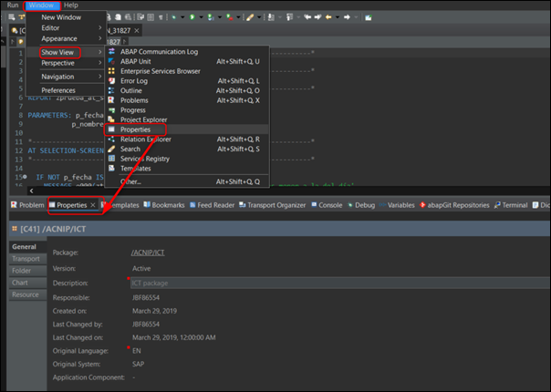Click the white Forward navigation arrow
Viewport: 551px width, 392px height.
point(347,16)
